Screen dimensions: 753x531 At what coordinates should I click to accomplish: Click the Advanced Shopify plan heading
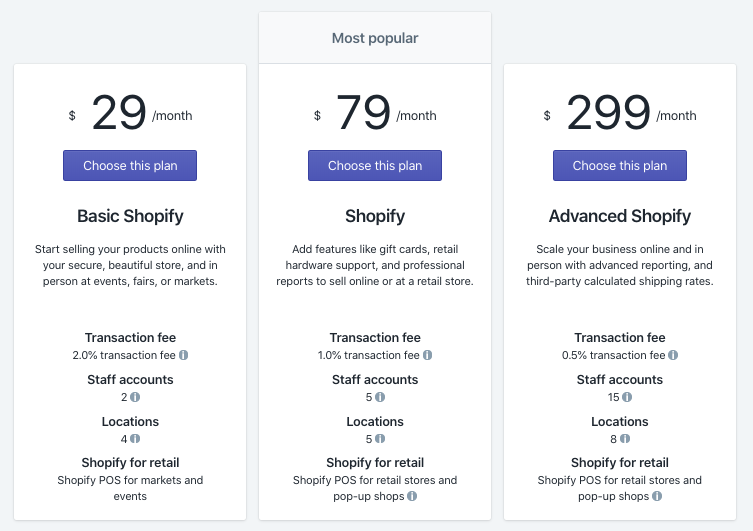(x=620, y=216)
